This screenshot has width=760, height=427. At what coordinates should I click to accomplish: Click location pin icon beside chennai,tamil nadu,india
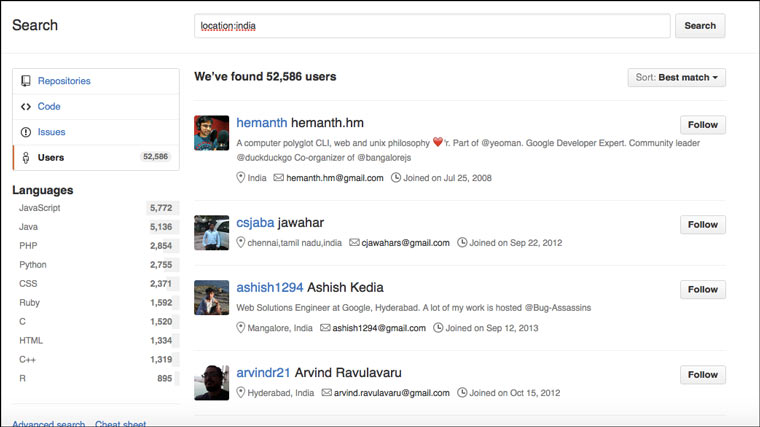(x=240, y=242)
